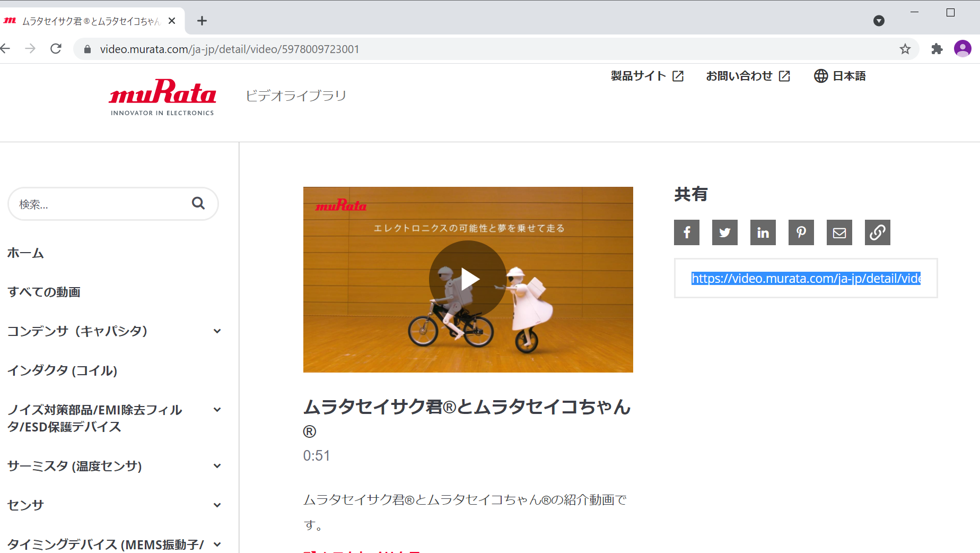The image size is (980, 553).
Task: Expand the コンデンサ (キャパシタ) menu
Action: (217, 331)
